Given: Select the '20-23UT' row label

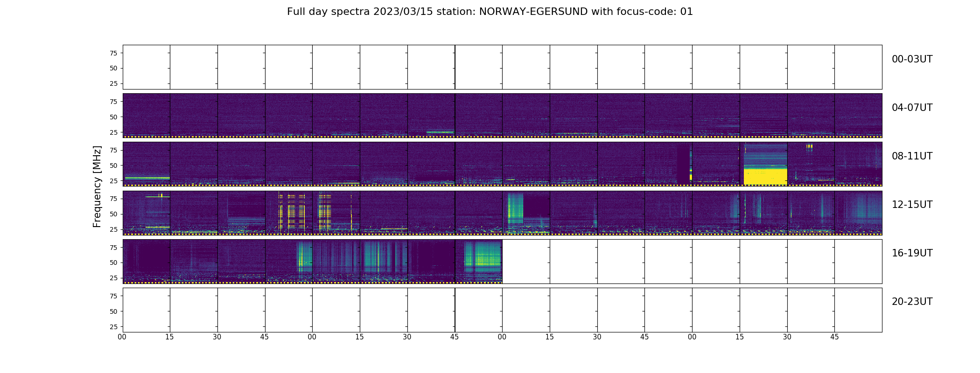Looking at the screenshot, I should click(912, 302).
